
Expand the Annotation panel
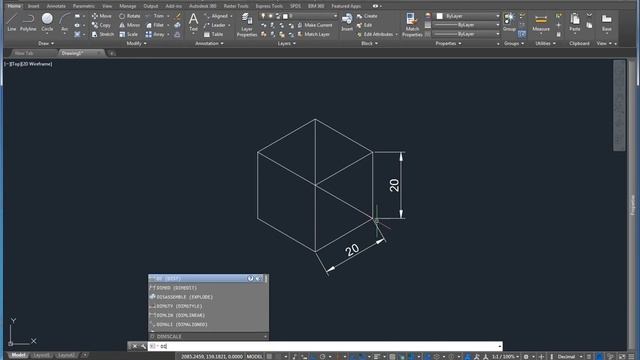pyautogui.click(x=209, y=43)
